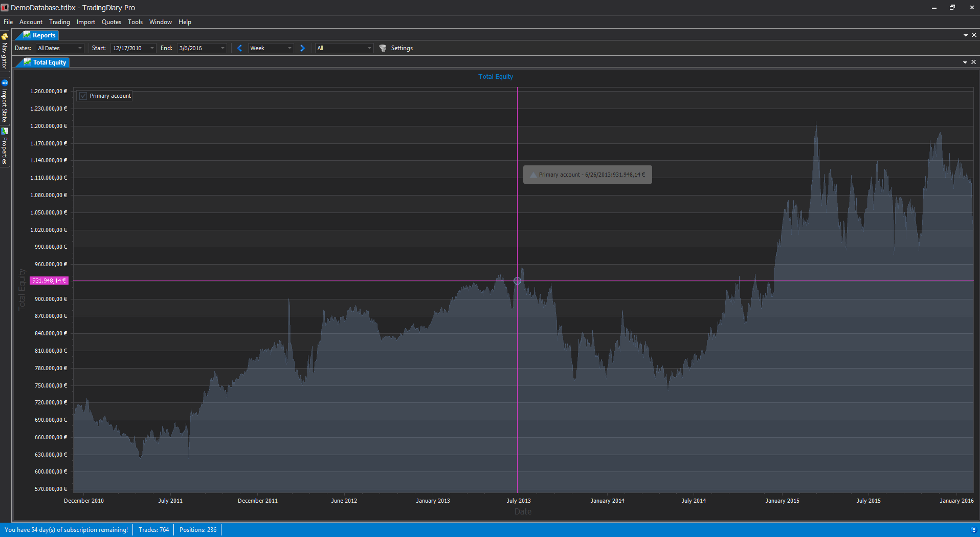Open the Import State side panel
The width and height of the screenshot is (980, 537).
tap(5, 101)
